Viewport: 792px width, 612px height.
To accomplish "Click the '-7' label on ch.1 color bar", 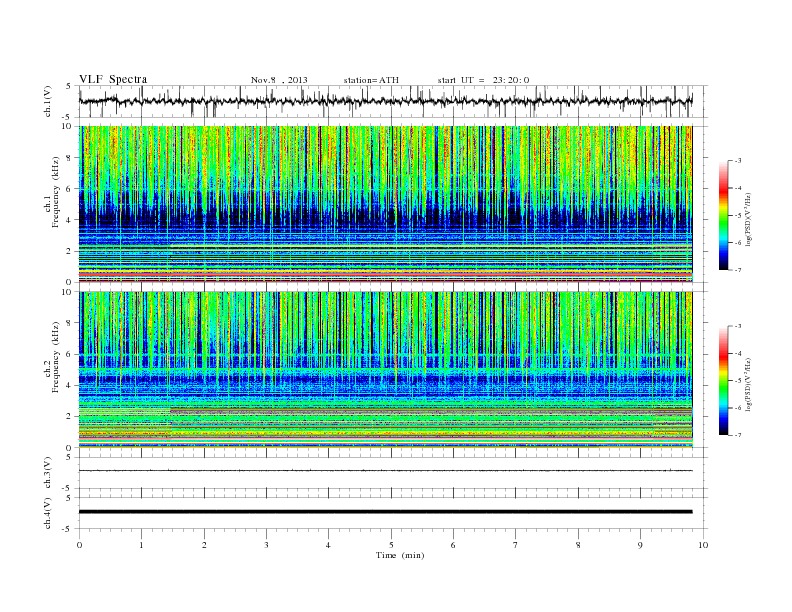I will [738, 270].
